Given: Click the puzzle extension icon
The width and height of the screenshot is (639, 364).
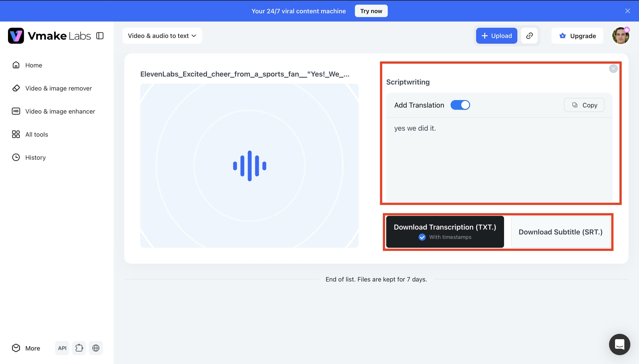Looking at the screenshot, I should point(79,348).
